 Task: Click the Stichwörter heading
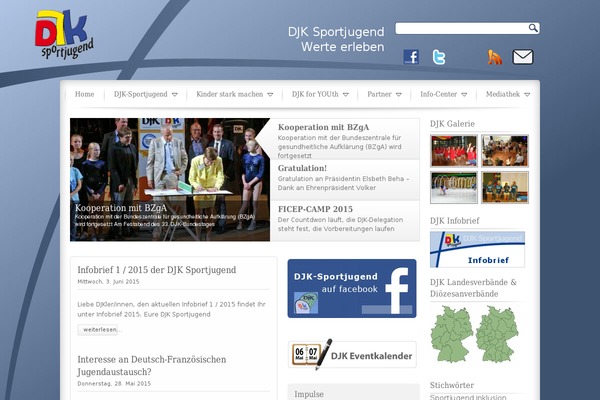point(452,385)
